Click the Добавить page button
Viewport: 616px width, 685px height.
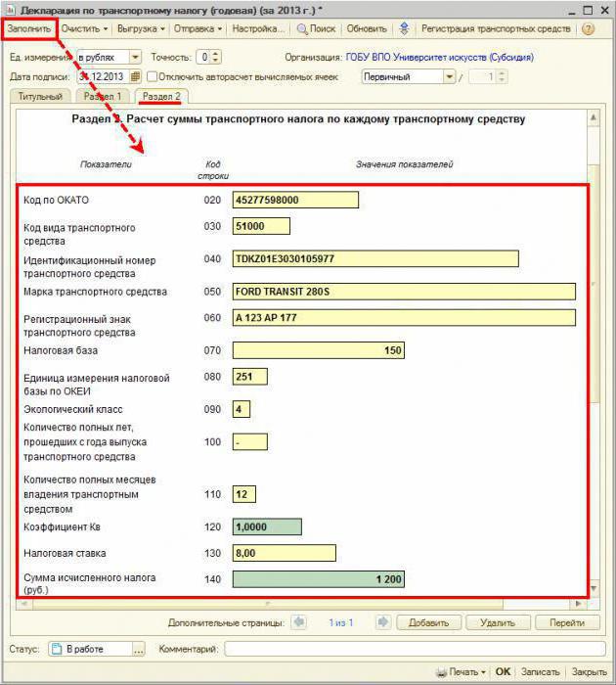[x=428, y=622]
